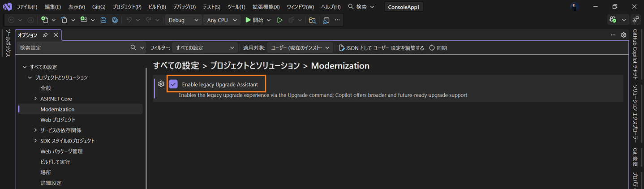The height and width of the screenshot is (189, 644).
Task: Open the テスト(S) menu
Action: tap(211, 7)
